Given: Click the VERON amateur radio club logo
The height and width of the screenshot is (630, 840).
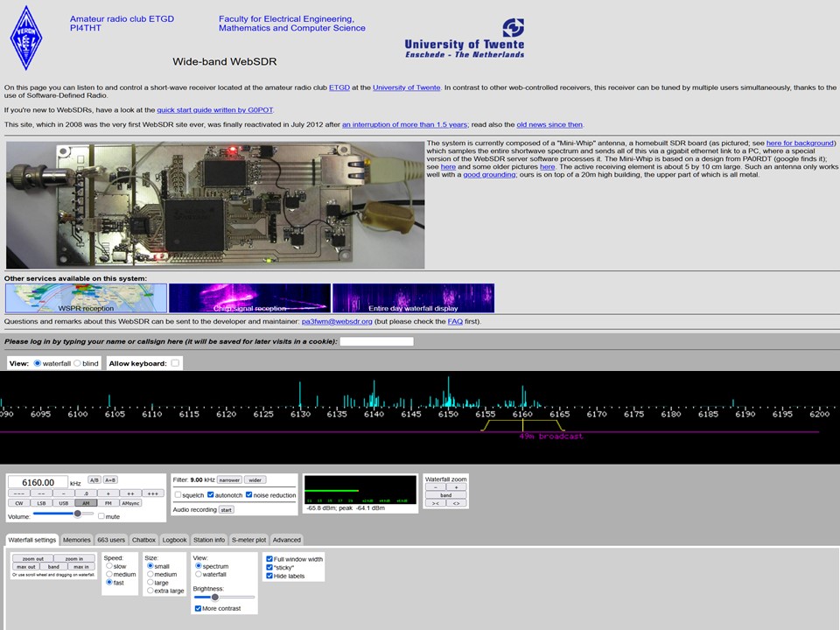Looking at the screenshot, I should pos(26,38).
